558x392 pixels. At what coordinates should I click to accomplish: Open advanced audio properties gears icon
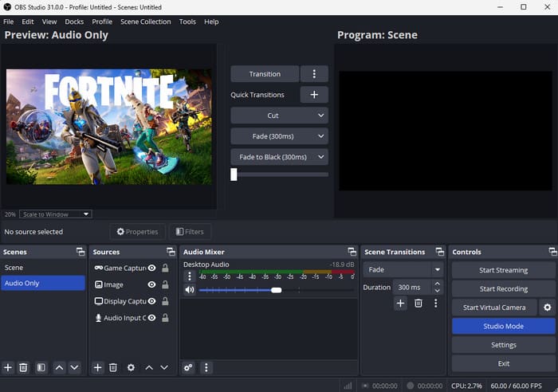[x=188, y=367]
